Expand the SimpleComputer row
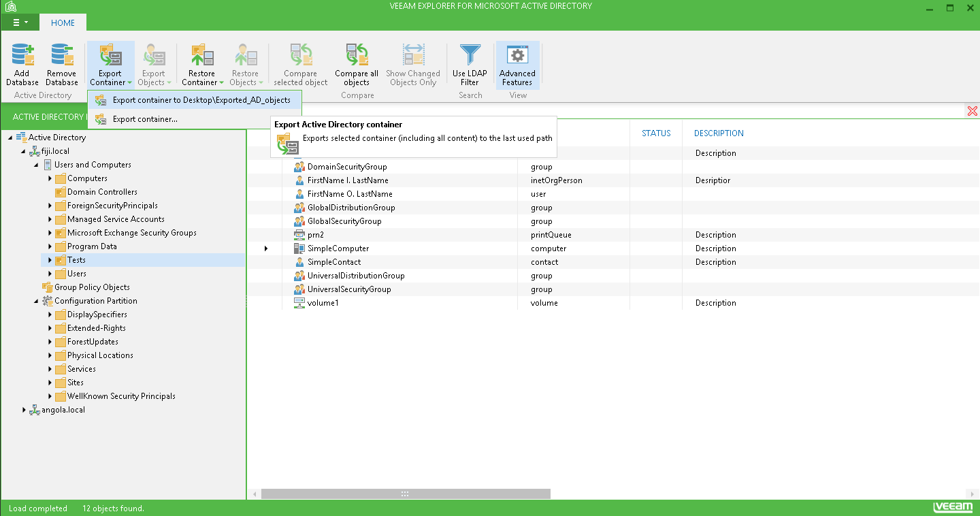980x516 pixels. click(266, 248)
